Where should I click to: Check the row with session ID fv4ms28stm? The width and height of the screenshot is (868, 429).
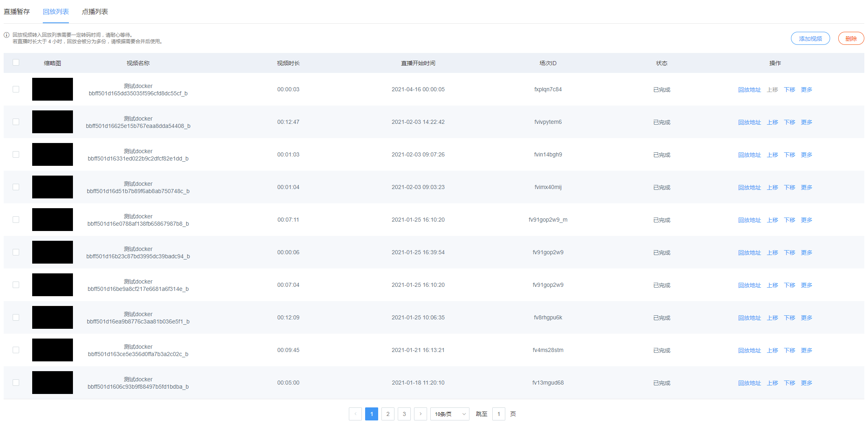[16, 350]
